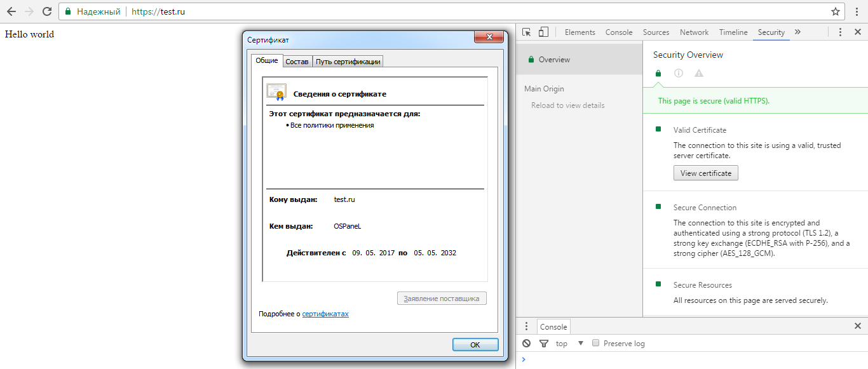
Task: Show more DevTools tabs with chevron
Action: 797,32
